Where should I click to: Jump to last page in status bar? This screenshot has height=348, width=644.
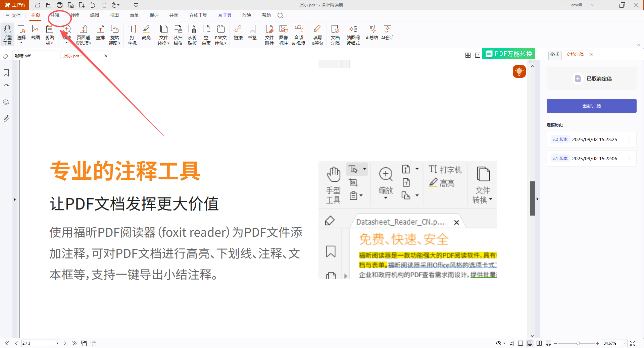click(74, 343)
